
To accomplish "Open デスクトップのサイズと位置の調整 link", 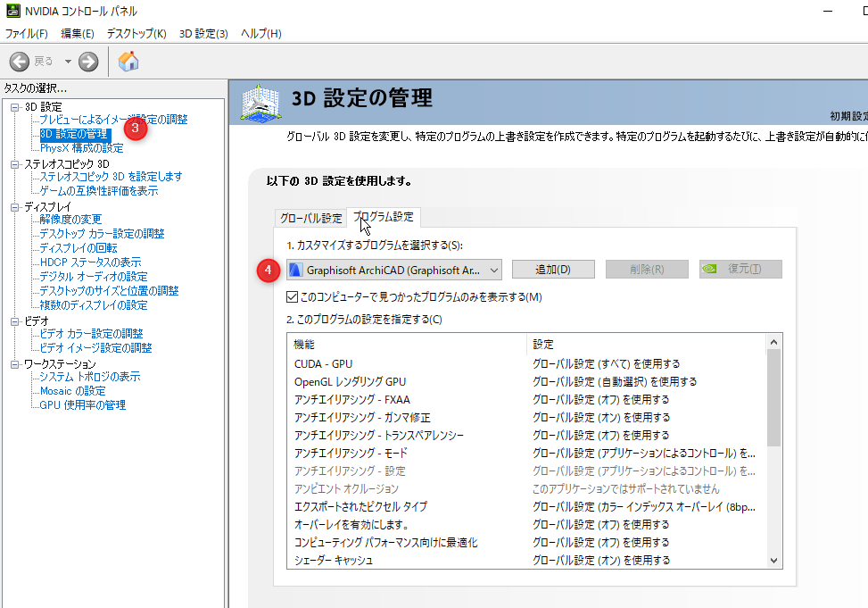I will [x=109, y=291].
